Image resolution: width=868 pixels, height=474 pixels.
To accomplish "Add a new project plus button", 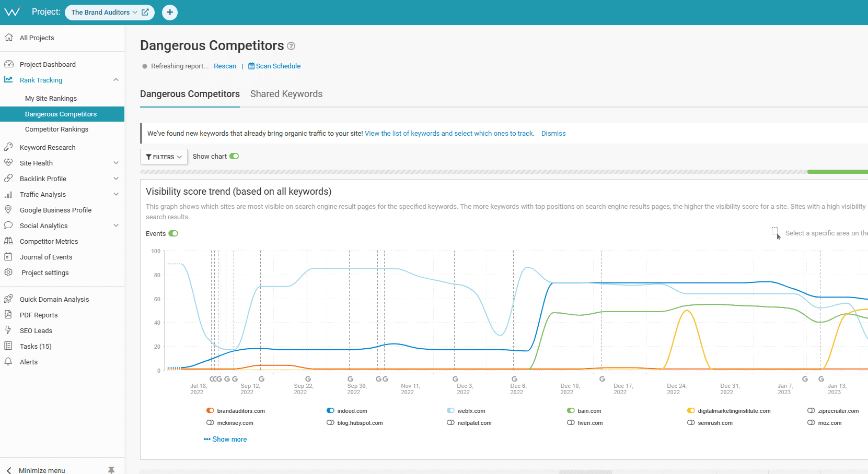I will point(170,12).
